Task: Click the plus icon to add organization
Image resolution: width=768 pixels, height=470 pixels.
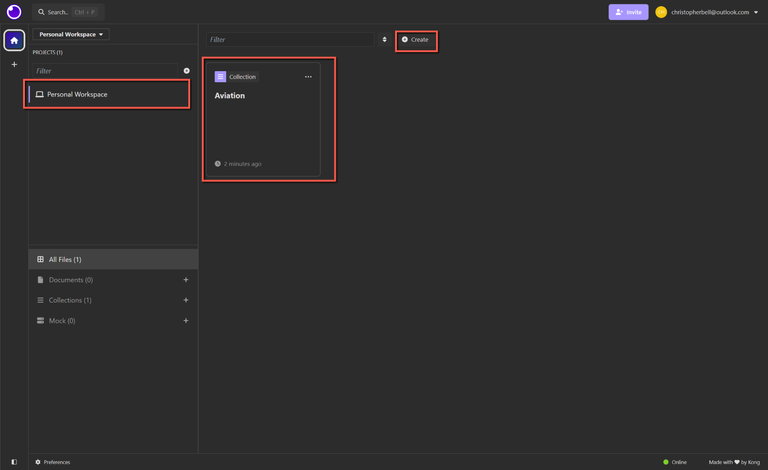Action: (x=14, y=65)
